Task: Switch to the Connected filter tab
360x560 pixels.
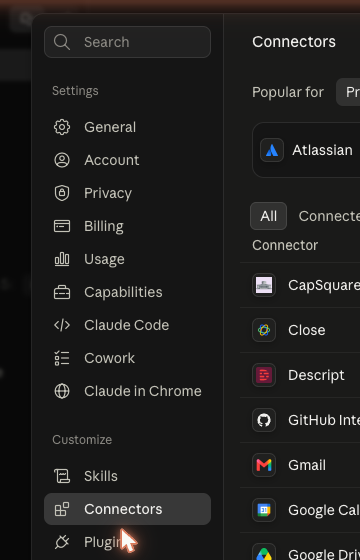Action: click(x=329, y=216)
